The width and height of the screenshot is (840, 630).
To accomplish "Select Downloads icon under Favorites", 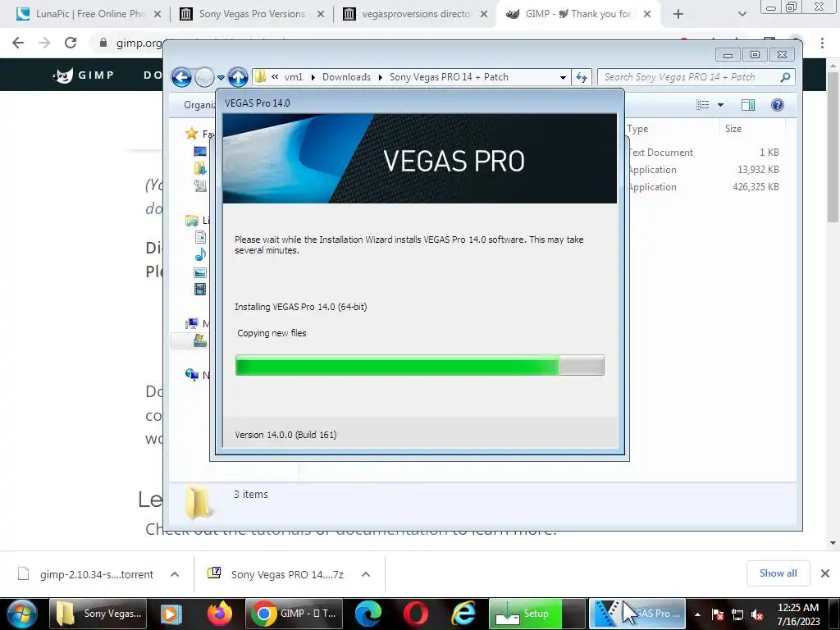I will coord(200,169).
